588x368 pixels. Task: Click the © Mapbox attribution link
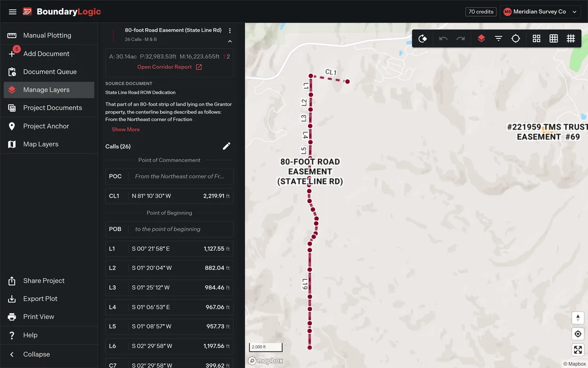pyautogui.click(x=574, y=364)
